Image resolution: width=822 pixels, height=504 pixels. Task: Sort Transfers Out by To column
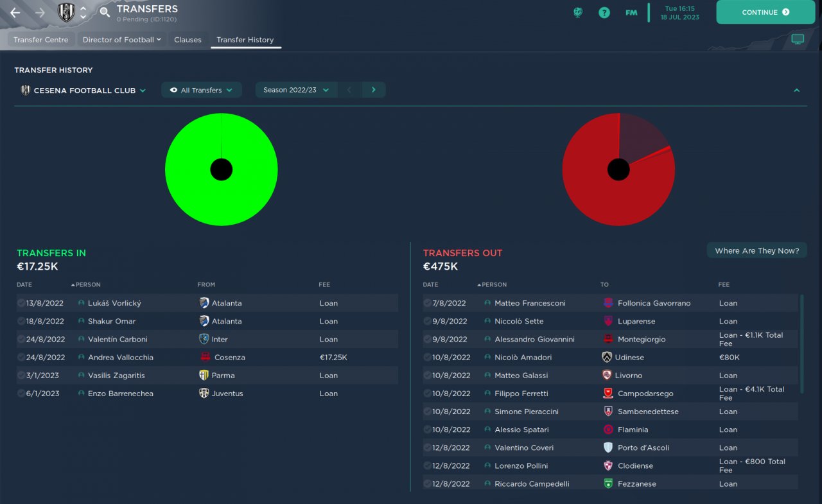[x=604, y=284]
